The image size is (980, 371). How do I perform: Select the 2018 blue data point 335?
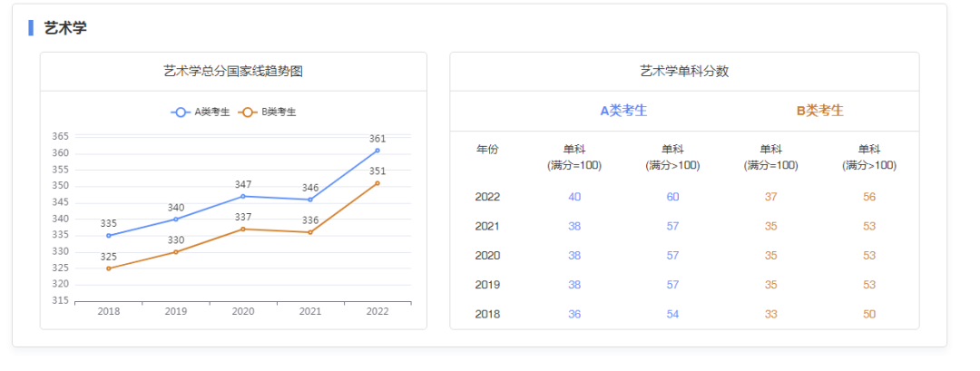pyautogui.click(x=109, y=236)
